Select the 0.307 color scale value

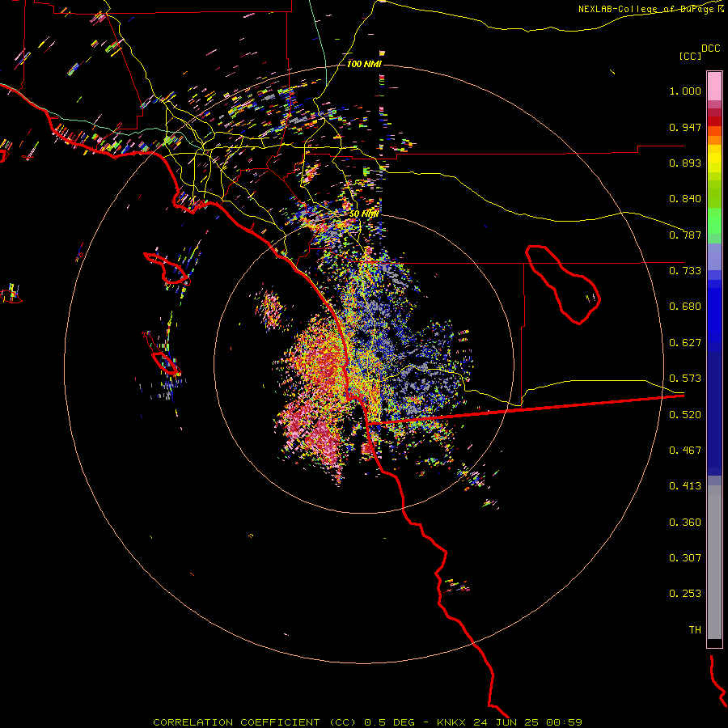coord(685,558)
